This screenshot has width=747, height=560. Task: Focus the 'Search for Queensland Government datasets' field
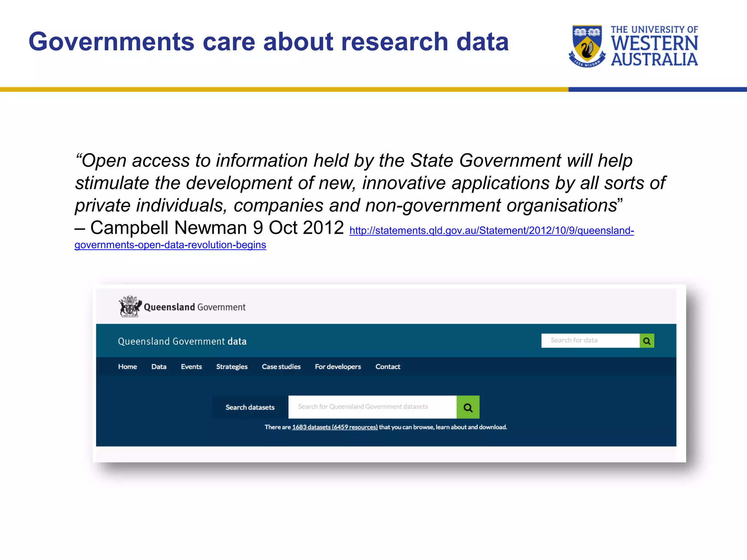pos(372,407)
